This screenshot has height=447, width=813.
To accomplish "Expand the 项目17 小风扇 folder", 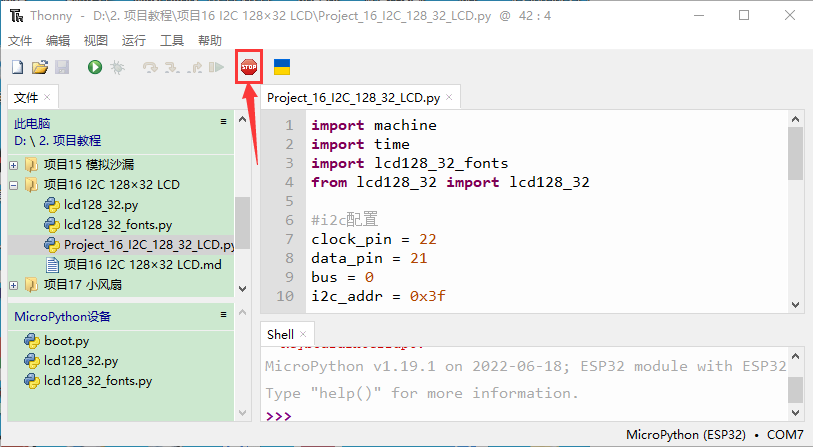I will [13, 285].
